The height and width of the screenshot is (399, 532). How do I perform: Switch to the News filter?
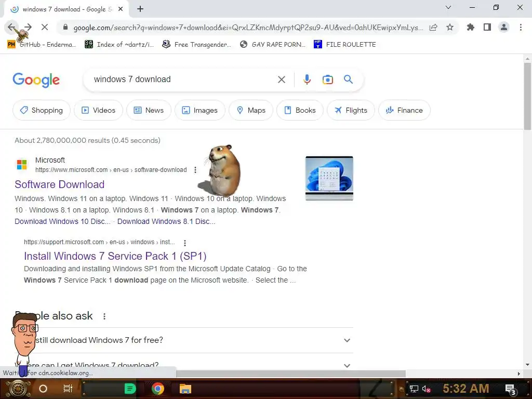click(149, 110)
